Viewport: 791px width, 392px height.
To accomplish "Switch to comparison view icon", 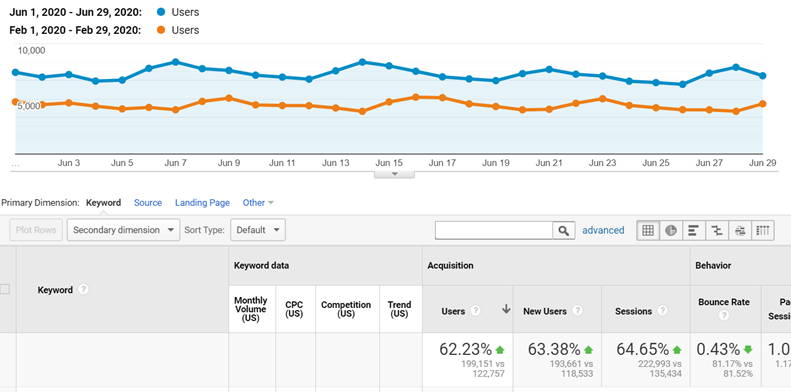I will [717, 231].
